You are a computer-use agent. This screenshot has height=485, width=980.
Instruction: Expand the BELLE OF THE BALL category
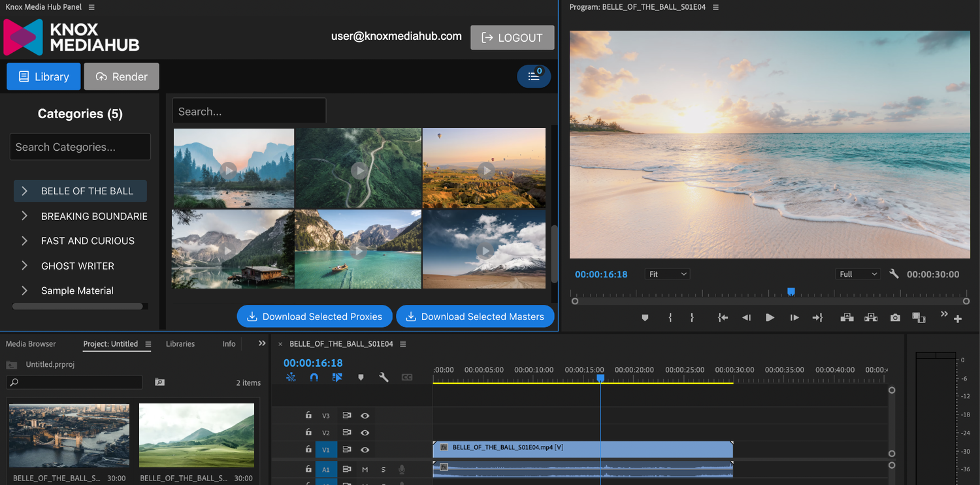tap(24, 191)
